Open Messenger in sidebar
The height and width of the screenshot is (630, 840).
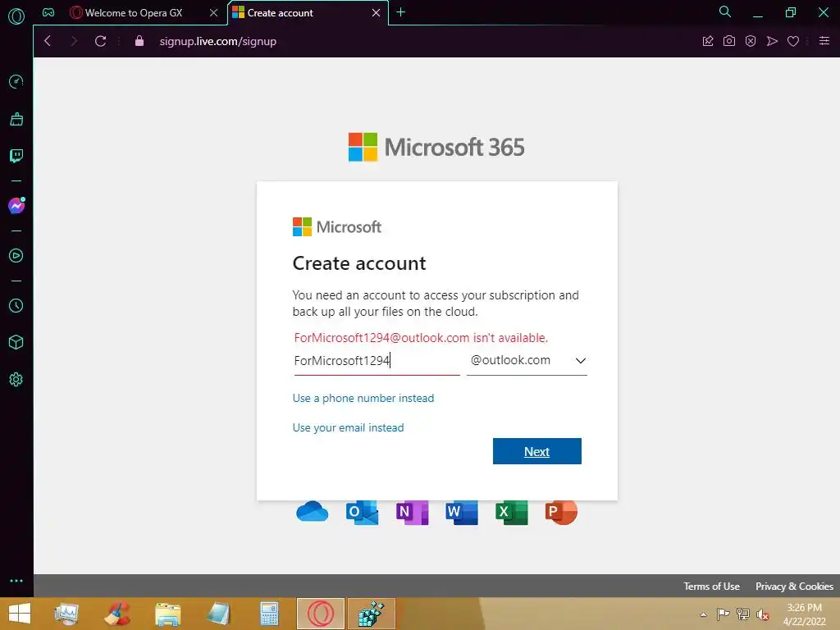[x=16, y=205]
